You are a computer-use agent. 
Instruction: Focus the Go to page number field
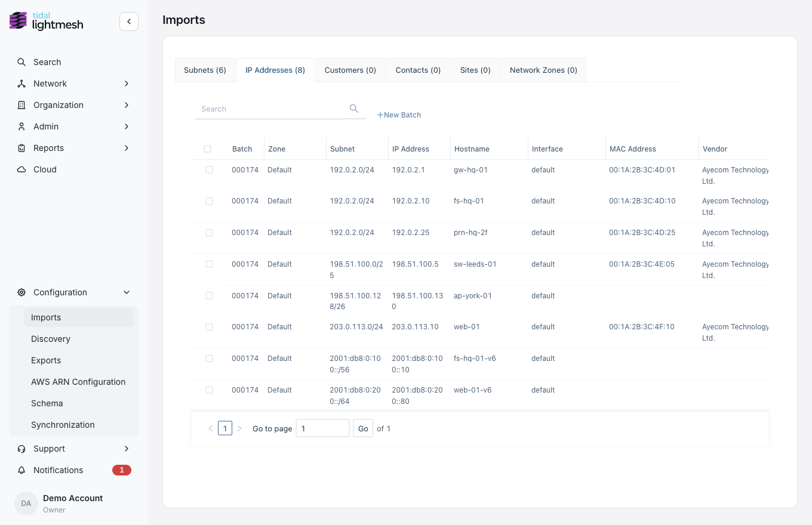click(322, 428)
